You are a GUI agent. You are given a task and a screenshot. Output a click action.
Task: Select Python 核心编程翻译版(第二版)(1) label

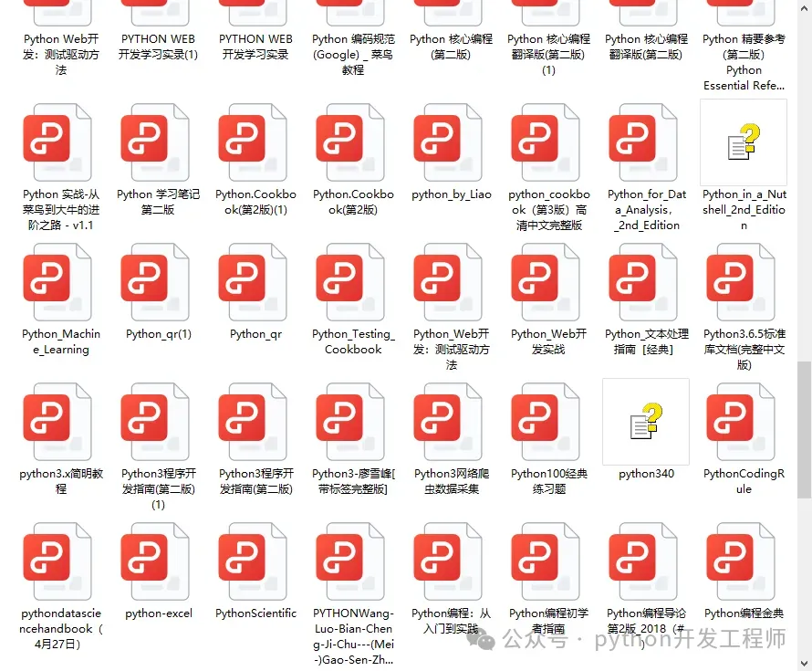pyautogui.click(x=548, y=55)
